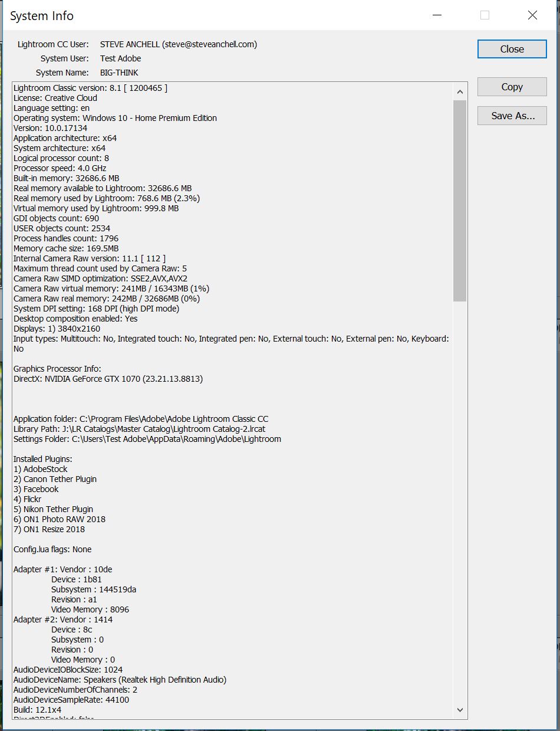Copy the system info text
This screenshot has height=731, width=560.
point(512,87)
